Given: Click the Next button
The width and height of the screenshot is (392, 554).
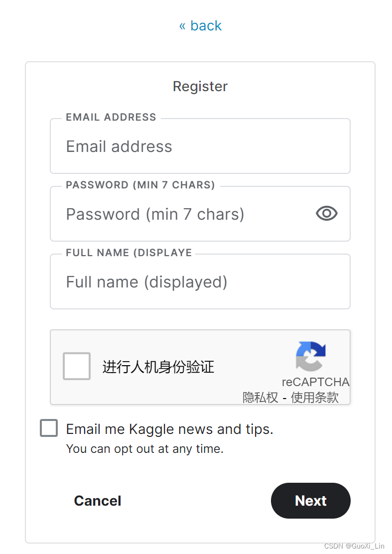Looking at the screenshot, I should pyautogui.click(x=311, y=501).
